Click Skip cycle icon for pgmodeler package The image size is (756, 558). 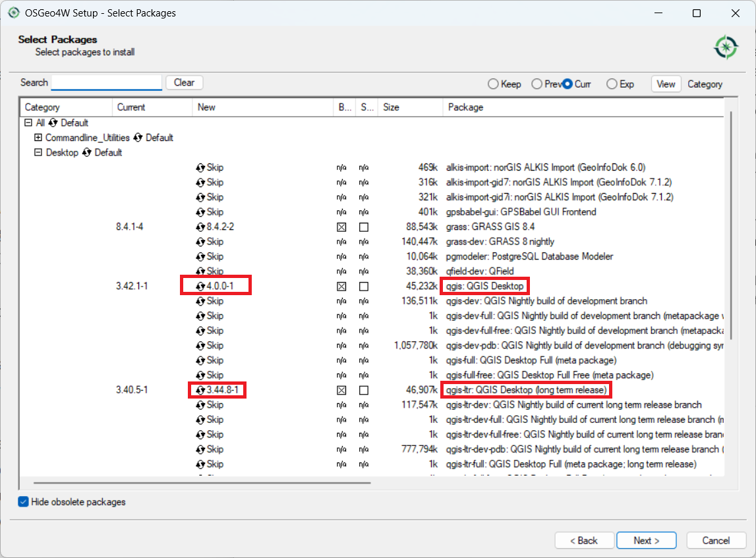click(x=201, y=256)
